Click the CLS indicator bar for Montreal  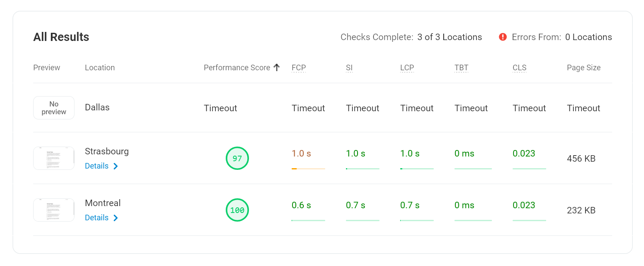[x=529, y=220]
